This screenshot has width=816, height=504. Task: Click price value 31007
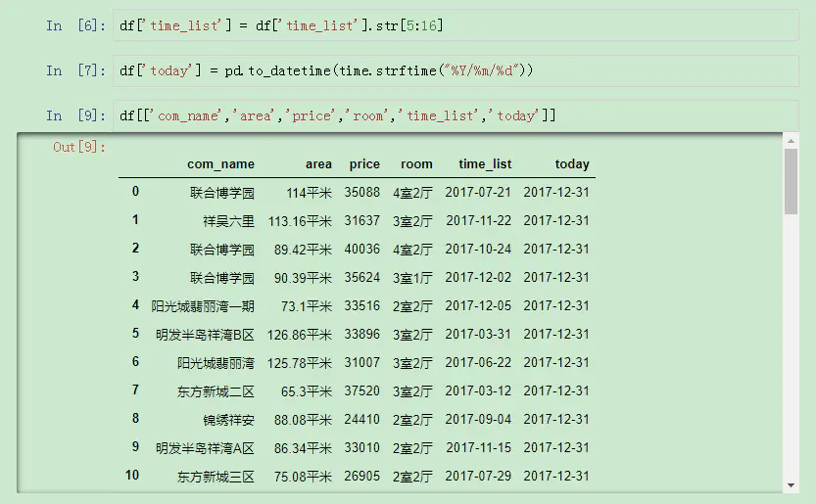click(x=361, y=362)
